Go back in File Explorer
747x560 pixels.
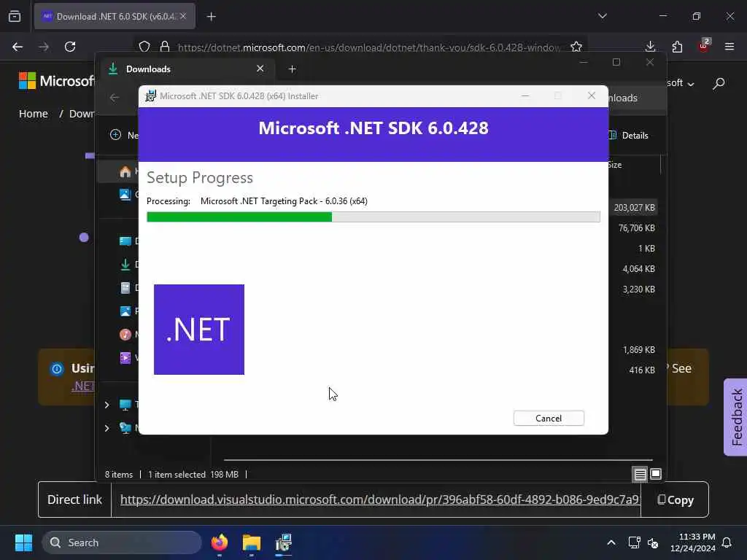click(x=115, y=98)
